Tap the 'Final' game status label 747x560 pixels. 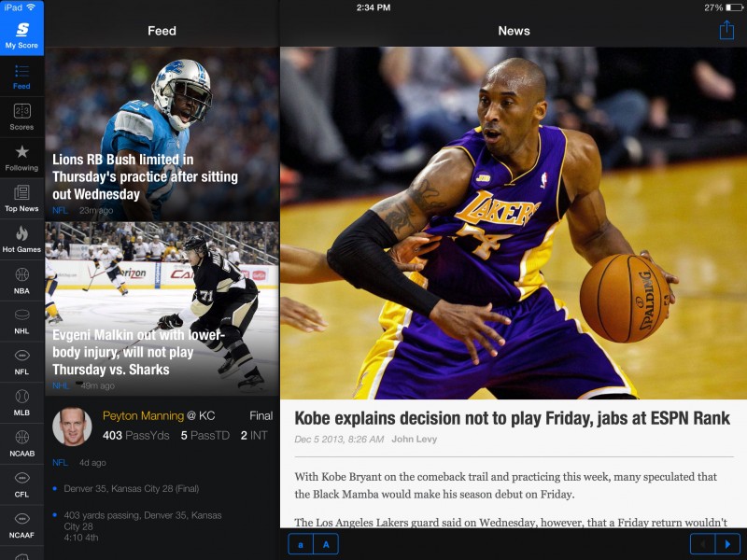pos(261,415)
